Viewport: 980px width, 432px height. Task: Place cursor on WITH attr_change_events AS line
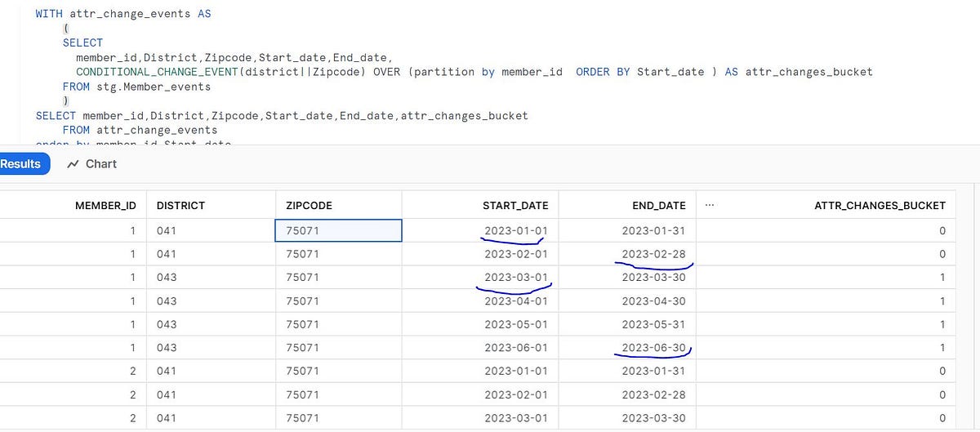(x=123, y=14)
